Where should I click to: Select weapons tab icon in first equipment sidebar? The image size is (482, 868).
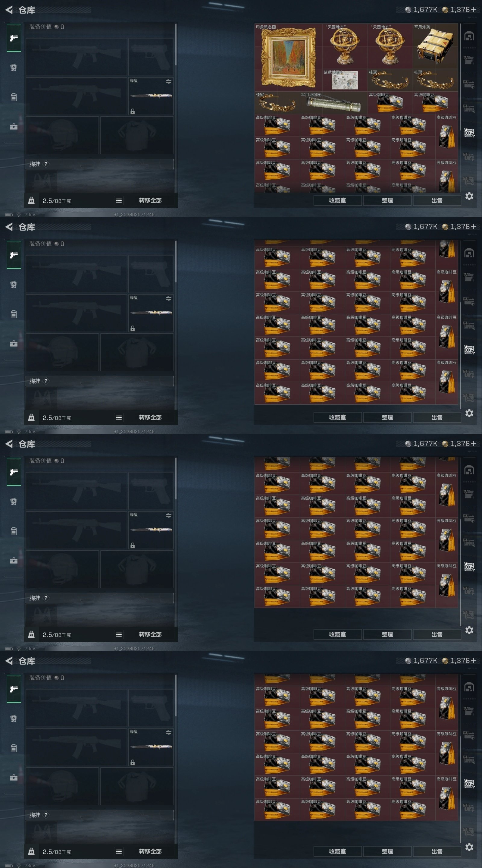pyautogui.click(x=14, y=38)
